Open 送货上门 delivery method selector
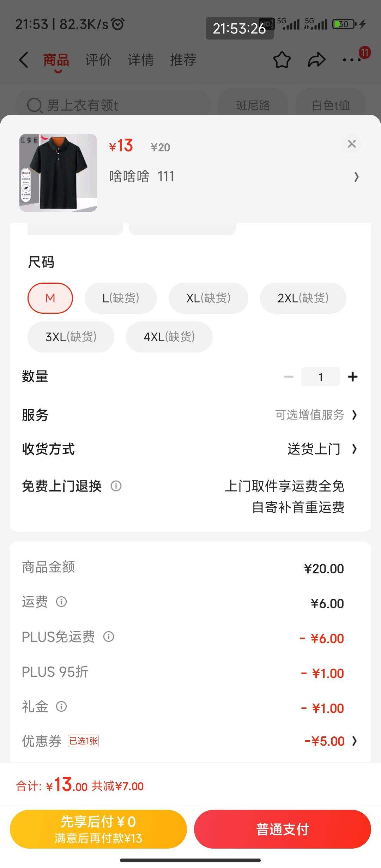381x868 pixels. tap(321, 449)
